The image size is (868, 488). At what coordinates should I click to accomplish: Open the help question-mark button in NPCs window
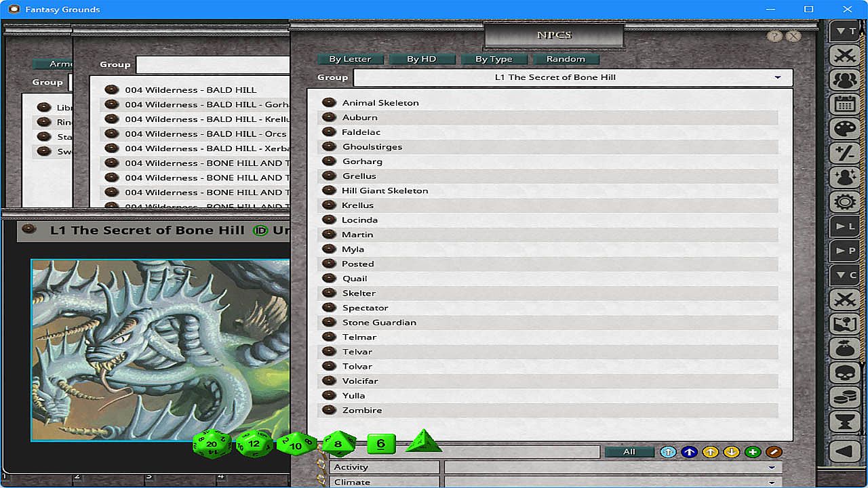coord(774,37)
